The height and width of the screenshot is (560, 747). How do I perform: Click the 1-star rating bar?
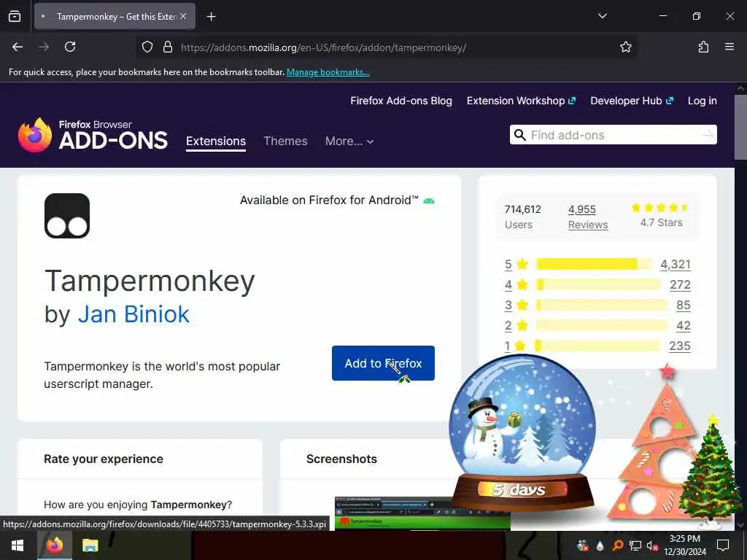point(597,346)
